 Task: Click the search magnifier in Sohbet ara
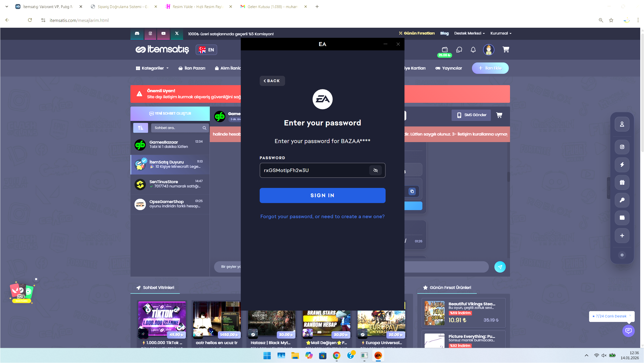pyautogui.click(x=205, y=128)
